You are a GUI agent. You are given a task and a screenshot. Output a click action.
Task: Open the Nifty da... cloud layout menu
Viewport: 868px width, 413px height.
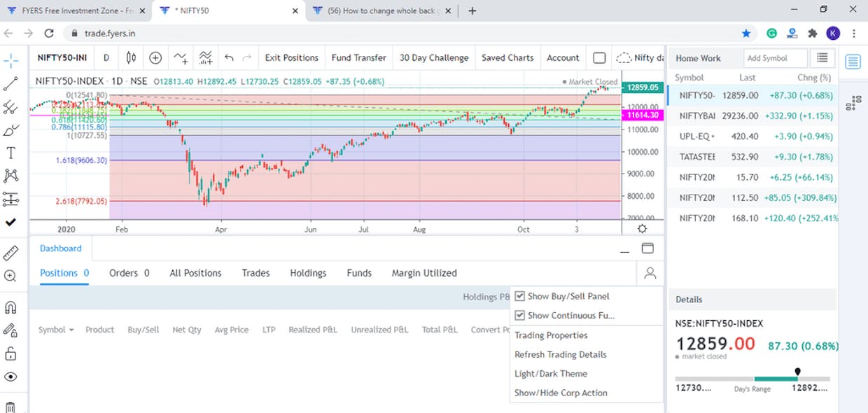(x=640, y=58)
